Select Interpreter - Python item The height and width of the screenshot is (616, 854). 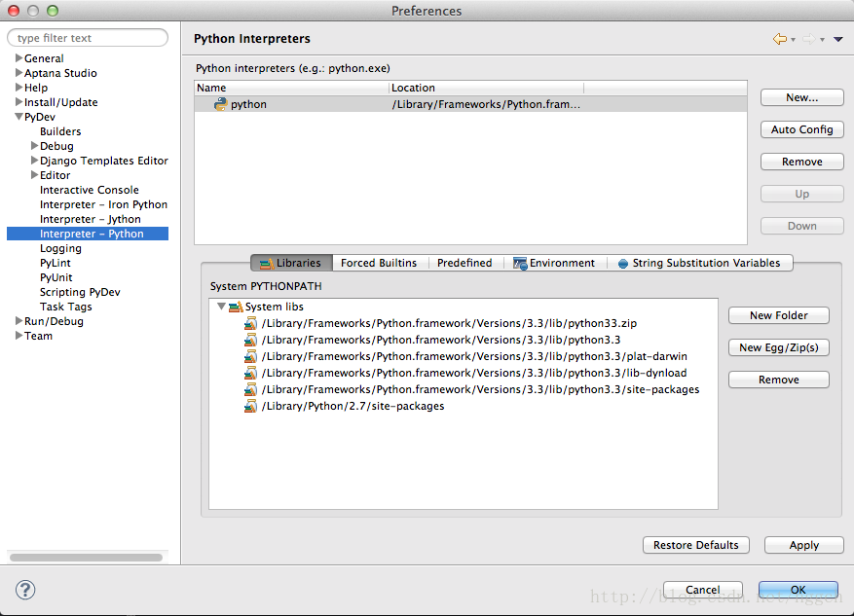(x=88, y=234)
